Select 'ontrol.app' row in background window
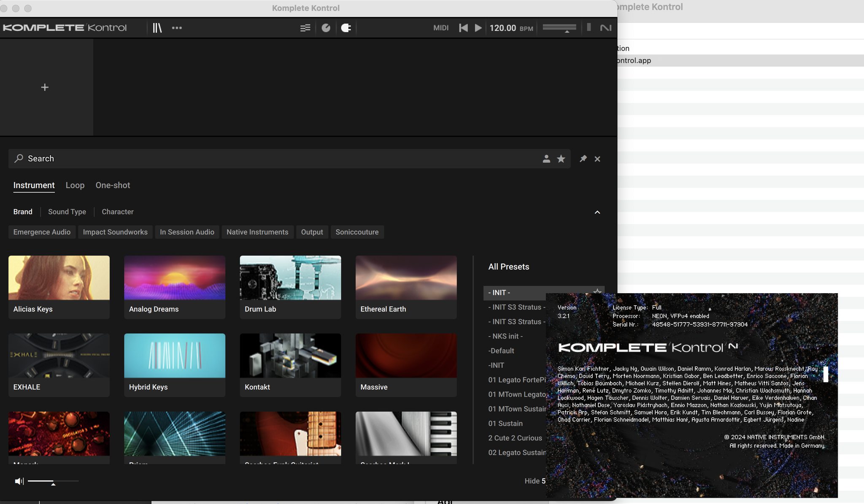Image resolution: width=864 pixels, height=504 pixels. (741, 60)
